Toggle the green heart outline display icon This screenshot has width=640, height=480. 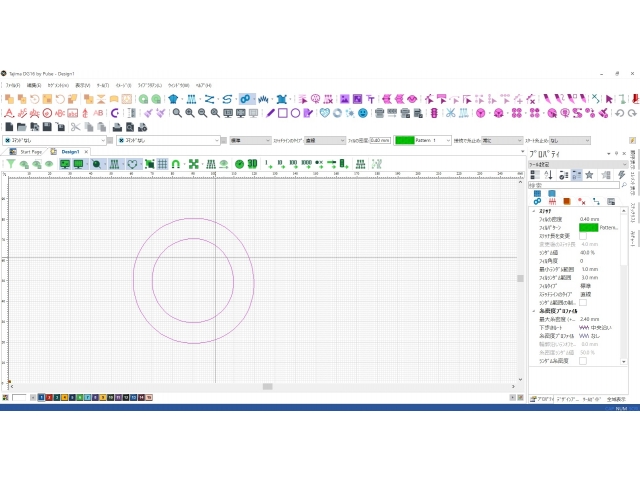click(132, 164)
